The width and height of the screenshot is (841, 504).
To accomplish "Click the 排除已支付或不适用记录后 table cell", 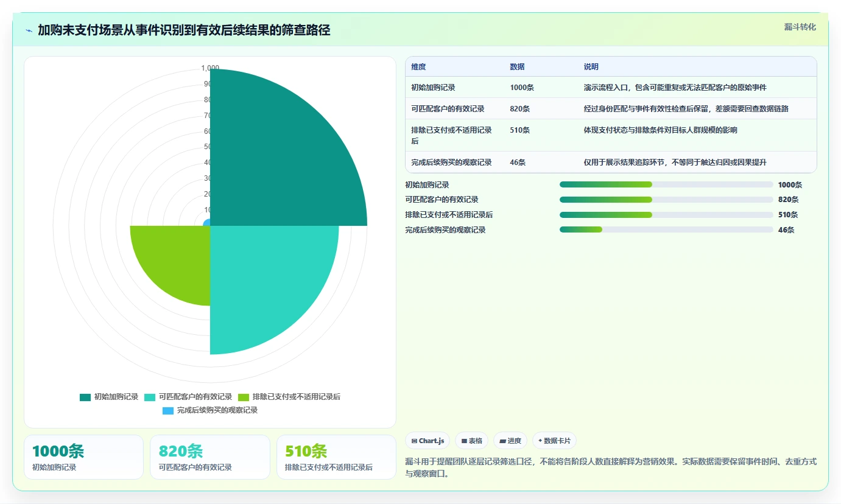I will click(x=455, y=136).
